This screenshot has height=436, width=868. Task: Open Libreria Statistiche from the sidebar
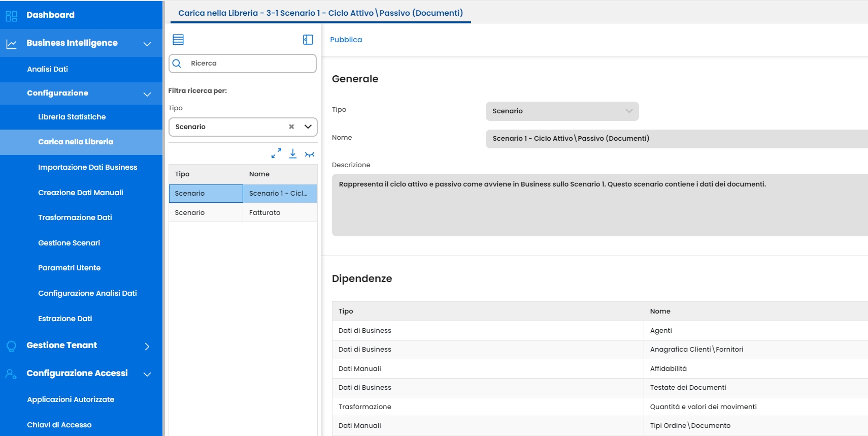[72, 117]
